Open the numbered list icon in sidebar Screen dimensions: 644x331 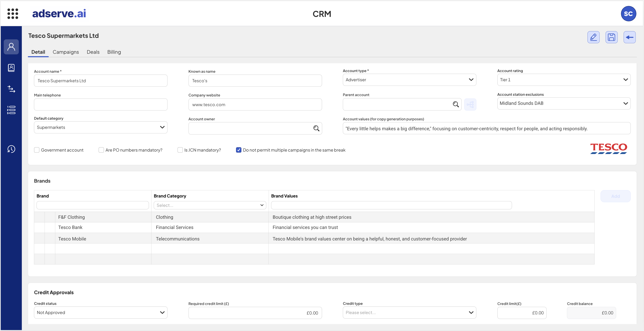click(x=11, y=110)
